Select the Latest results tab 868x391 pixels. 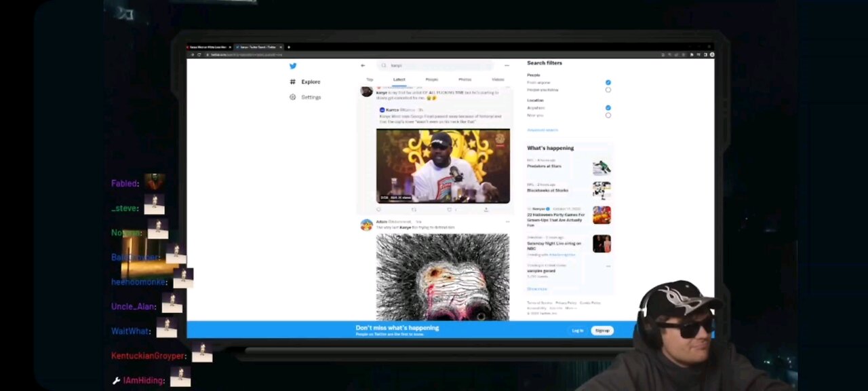399,79
